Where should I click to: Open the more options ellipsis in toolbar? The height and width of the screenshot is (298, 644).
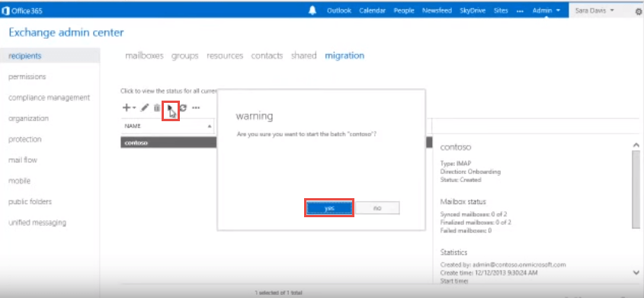[x=196, y=108]
